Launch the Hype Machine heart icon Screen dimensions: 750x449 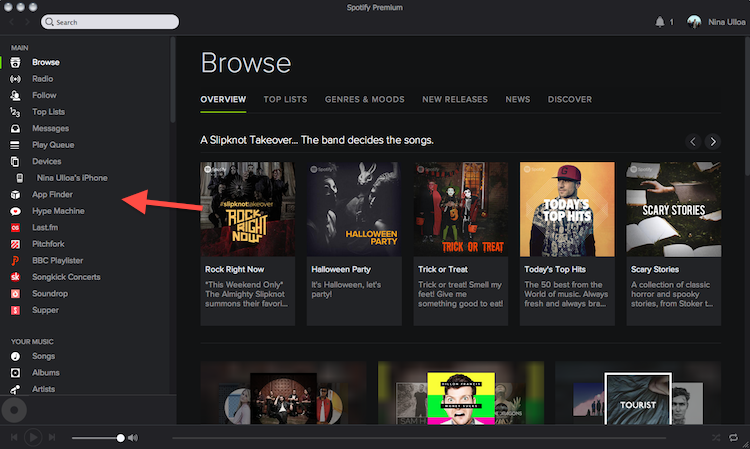tap(15, 211)
